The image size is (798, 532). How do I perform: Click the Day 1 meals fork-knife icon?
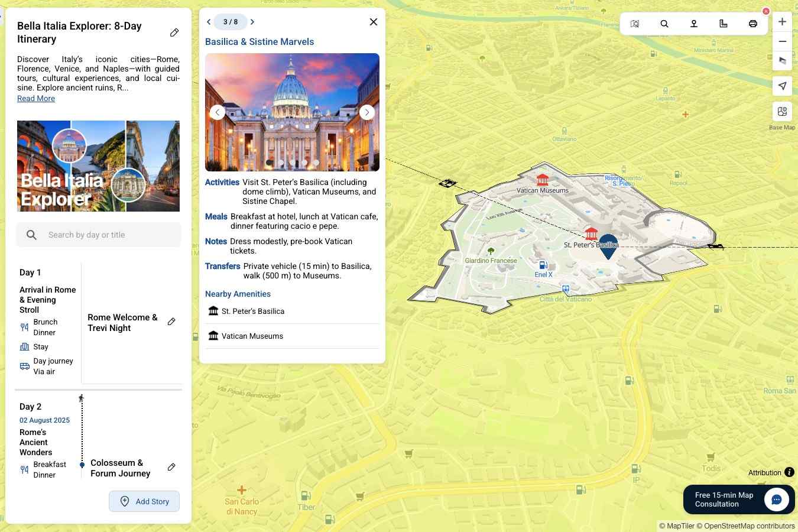24,327
